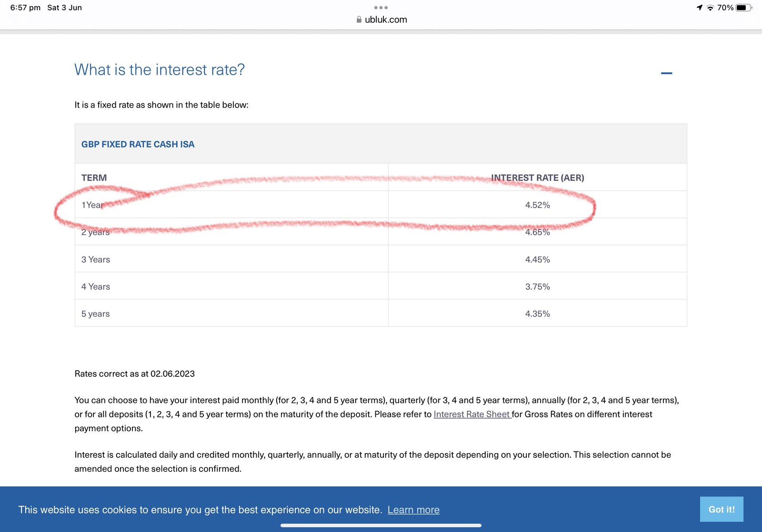Open the Interest Rate Sheet link
Image resolution: width=762 pixels, height=532 pixels.
[x=471, y=414]
